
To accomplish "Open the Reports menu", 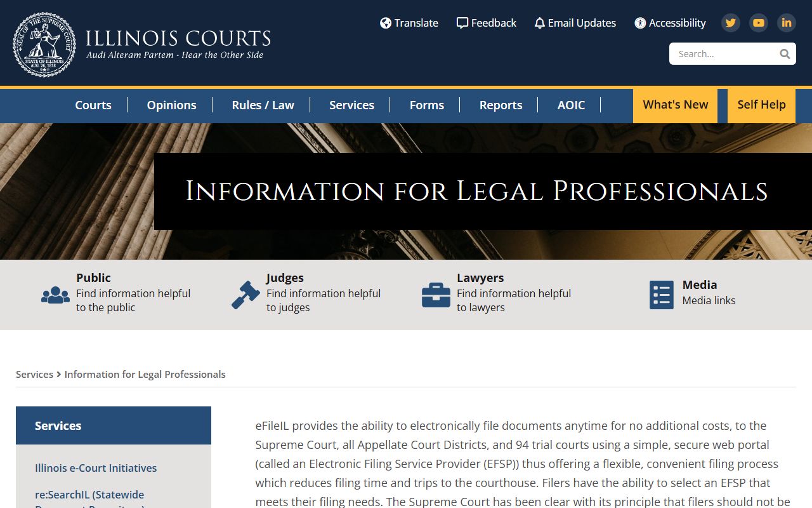I will coord(501,105).
